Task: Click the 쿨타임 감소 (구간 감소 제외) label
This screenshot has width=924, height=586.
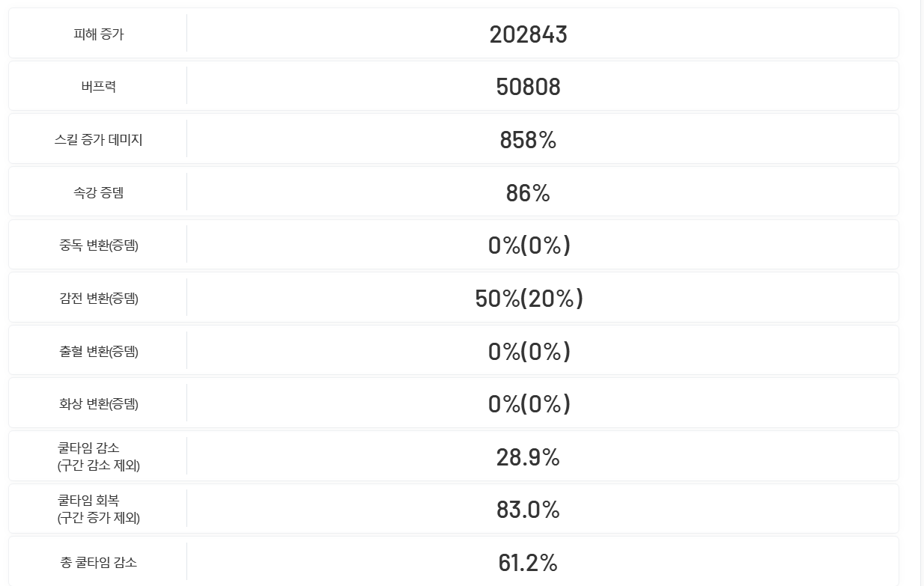Action: click(98, 457)
